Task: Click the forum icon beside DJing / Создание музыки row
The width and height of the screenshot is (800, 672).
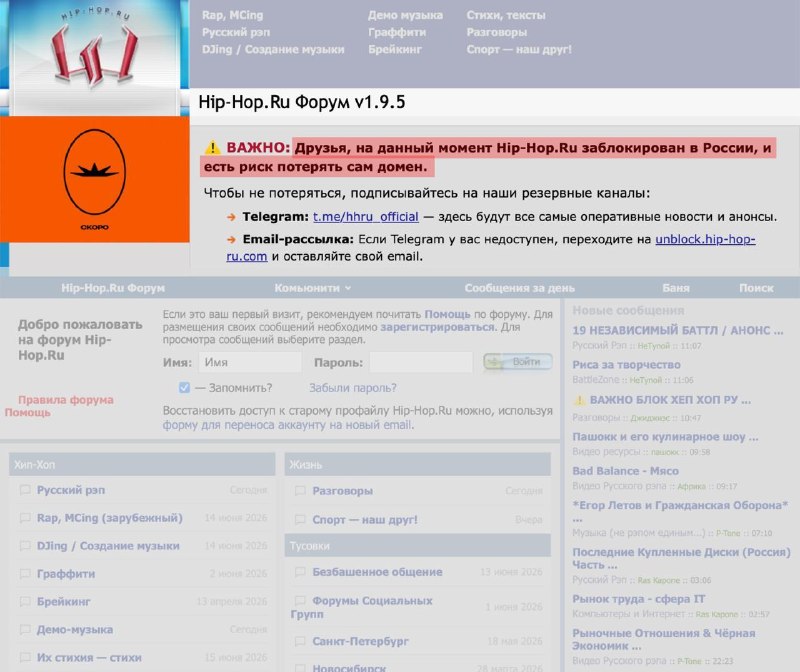Action: coord(25,545)
